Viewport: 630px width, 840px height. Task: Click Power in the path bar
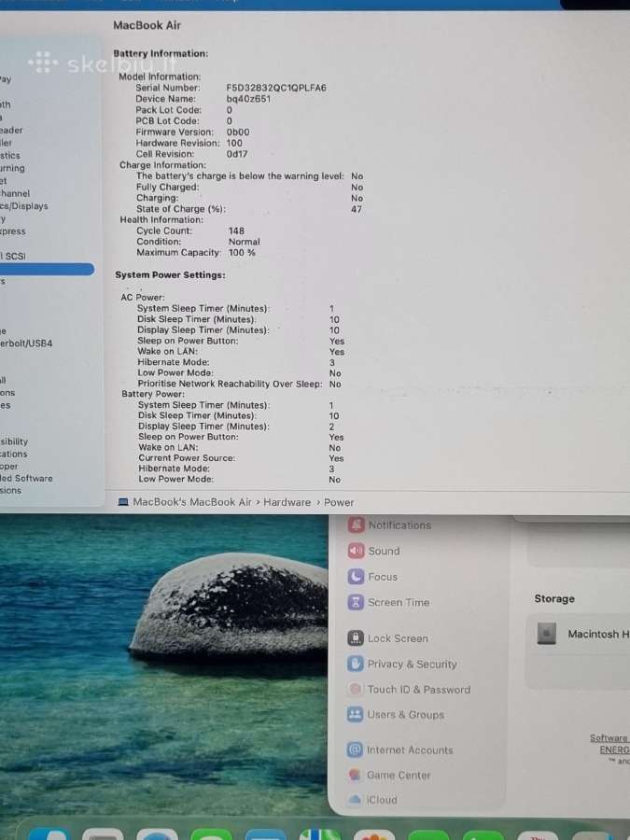[339, 502]
